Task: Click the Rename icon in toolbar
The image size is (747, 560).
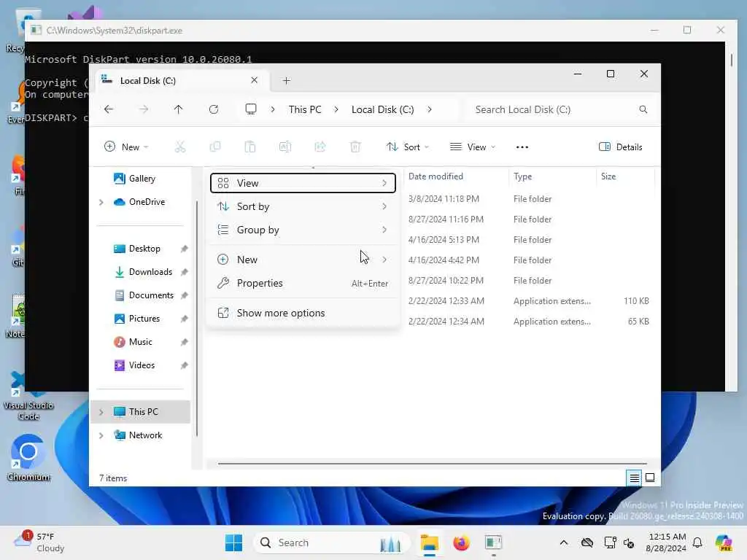Action: 285,147
